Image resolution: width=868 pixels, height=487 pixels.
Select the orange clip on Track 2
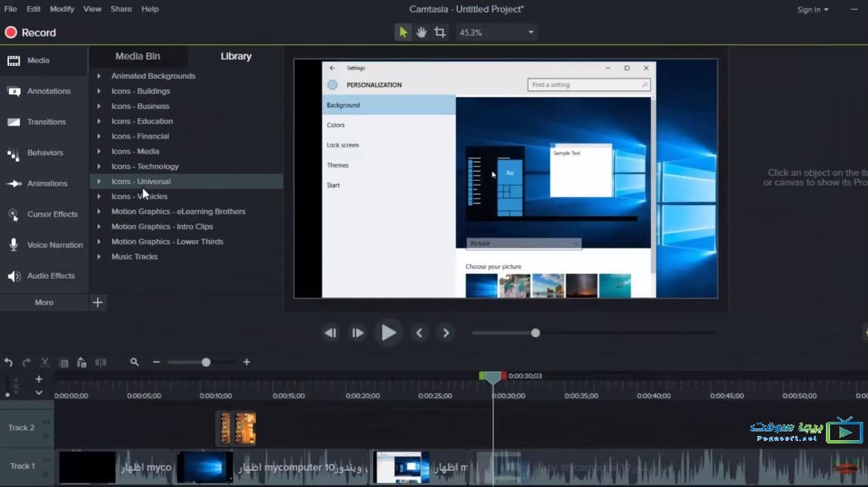pyautogui.click(x=245, y=428)
